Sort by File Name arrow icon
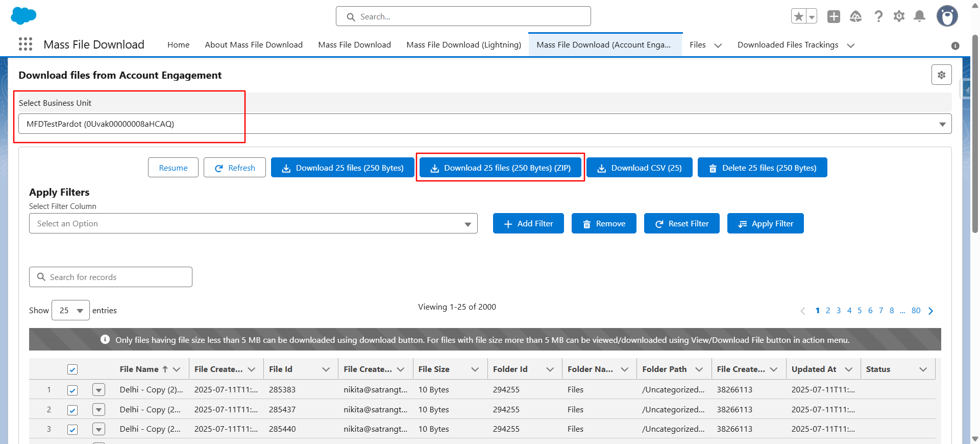980x444 pixels. [165, 369]
